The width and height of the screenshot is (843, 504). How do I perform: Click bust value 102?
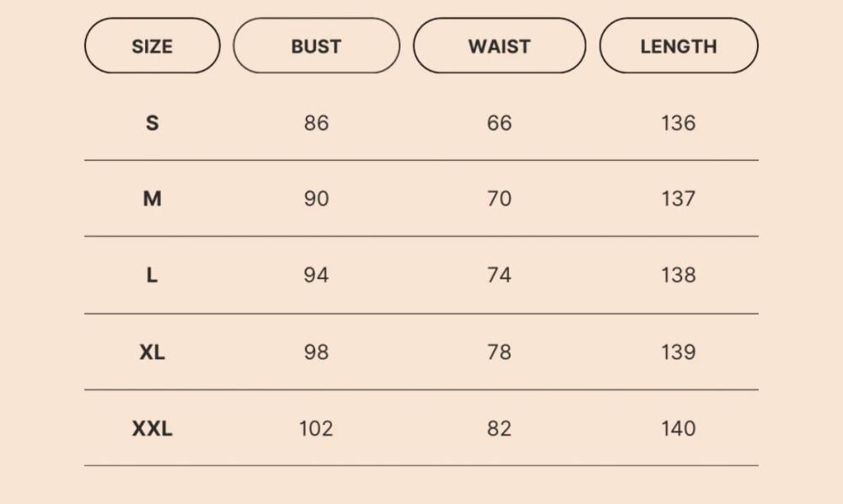tap(316, 428)
